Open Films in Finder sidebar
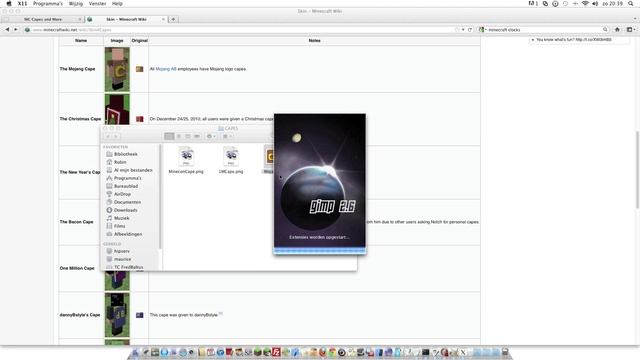 pos(120,226)
